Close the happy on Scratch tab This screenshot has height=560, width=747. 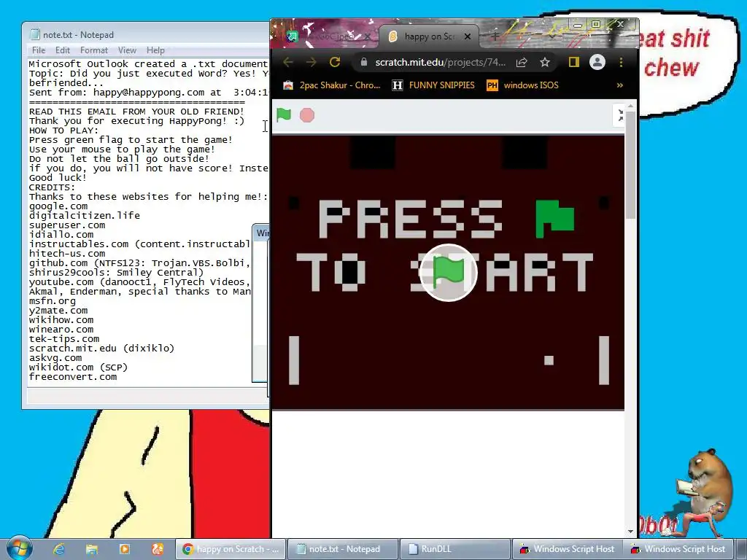[468, 36]
